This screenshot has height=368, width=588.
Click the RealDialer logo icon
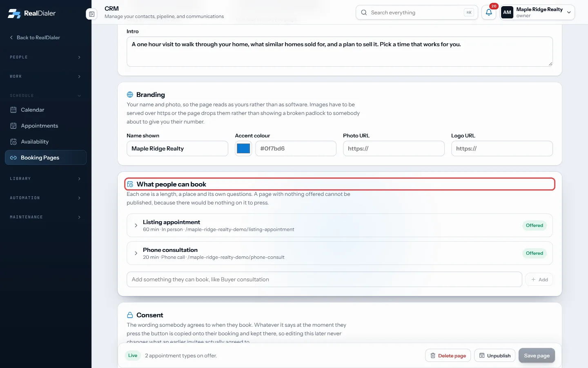(x=14, y=13)
